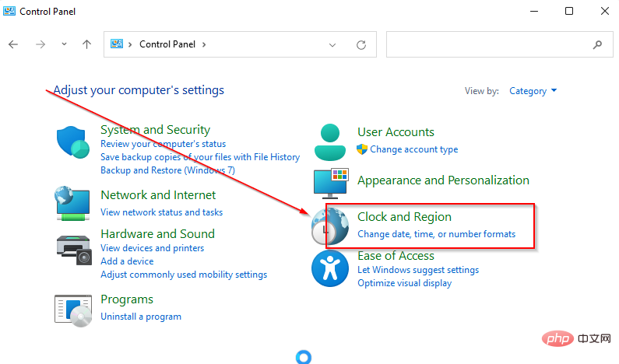Click inside the Control Panel search box

487,45
